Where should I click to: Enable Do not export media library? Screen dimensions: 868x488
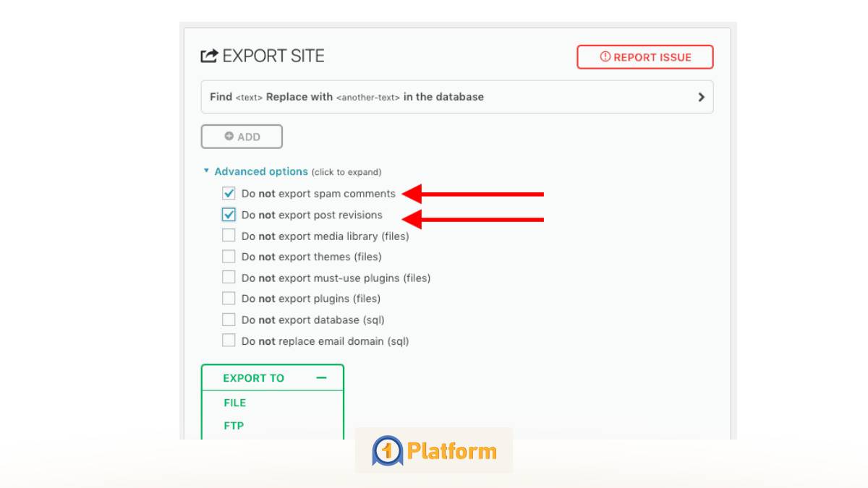click(x=229, y=236)
